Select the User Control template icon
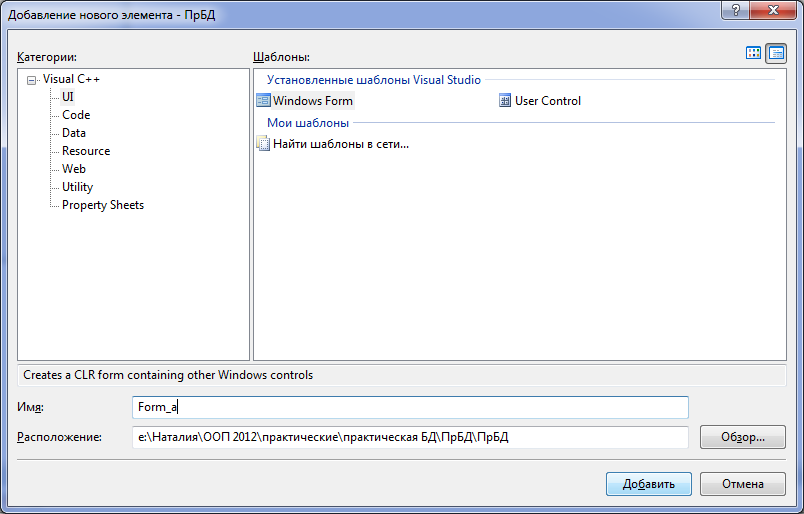 505,101
